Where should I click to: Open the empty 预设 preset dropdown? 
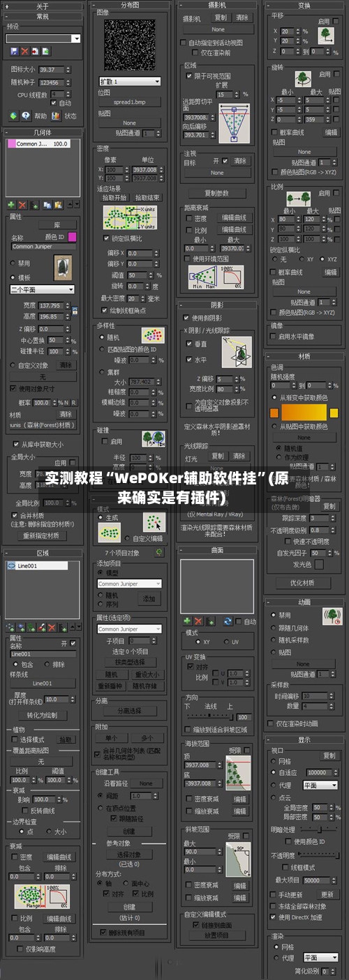(43, 38)
